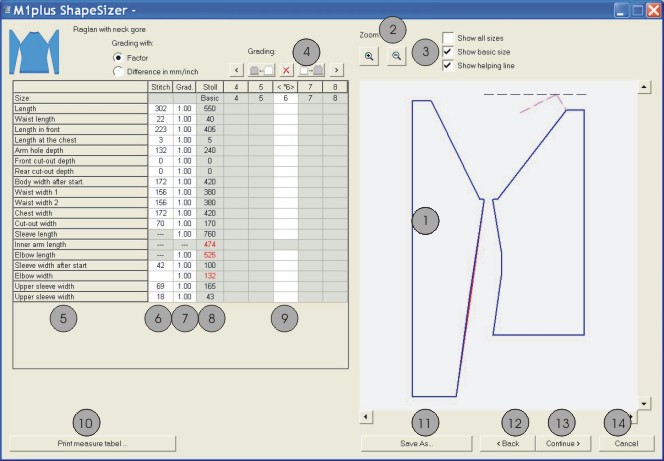Click the right arrow grading button
Image resolution: width=664 pixels, height=461 pixels.
click(337, 70)
